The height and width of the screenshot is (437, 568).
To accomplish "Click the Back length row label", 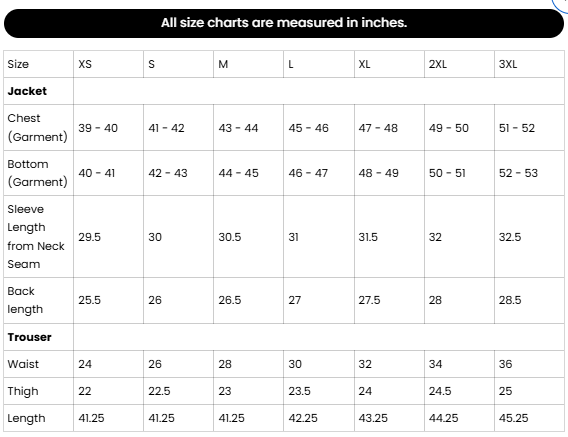I will point(25,300).
